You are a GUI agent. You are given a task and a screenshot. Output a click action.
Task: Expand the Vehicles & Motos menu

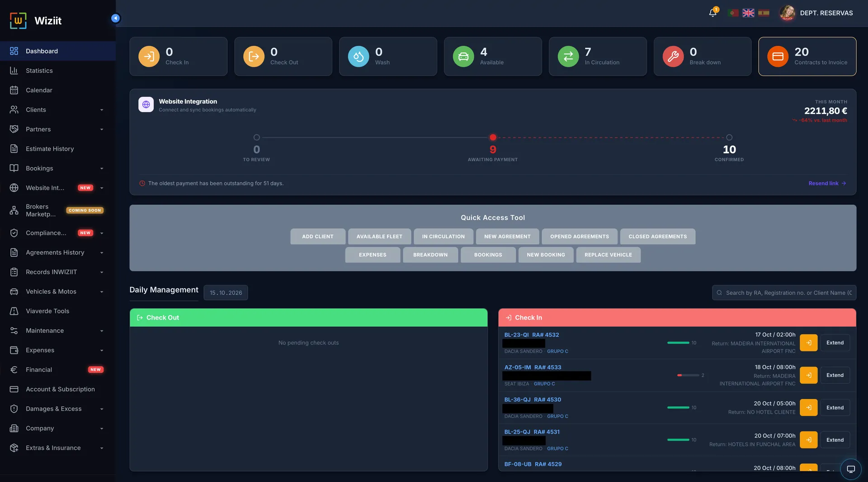58,292
